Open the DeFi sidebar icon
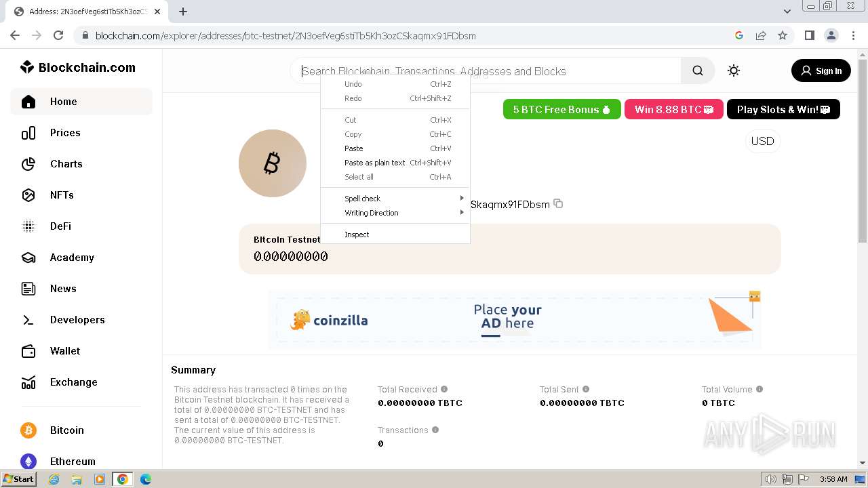Screen dimensions: 868x488 pyautogui.click(x=28, y=226)
